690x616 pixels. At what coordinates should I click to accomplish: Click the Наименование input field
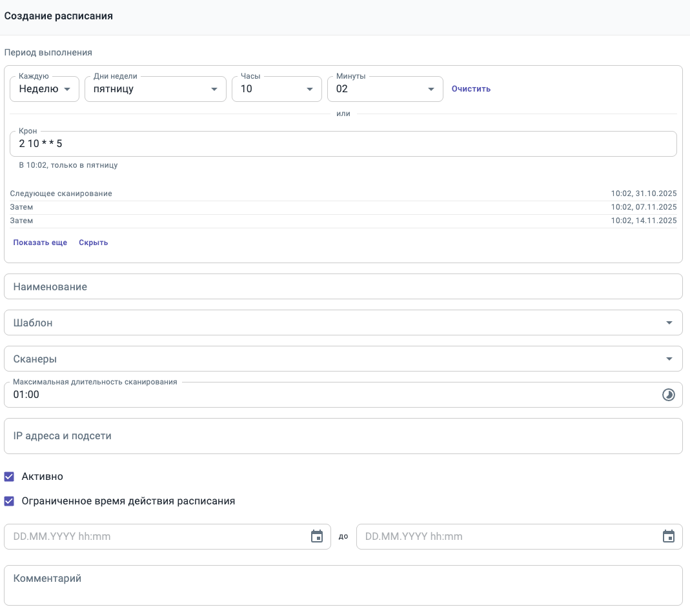pos(343,286)
